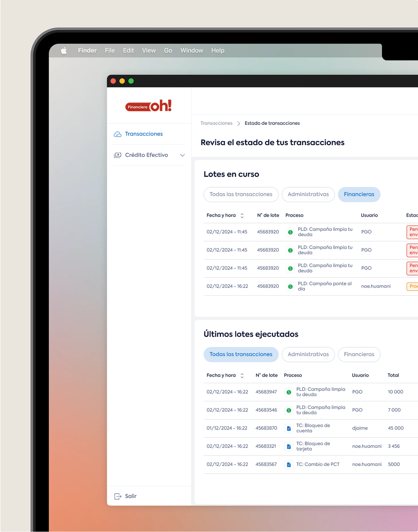Select Administrativas filter in Lotes en curso
The height and width of the screenshot is (532, 418).
308,194
